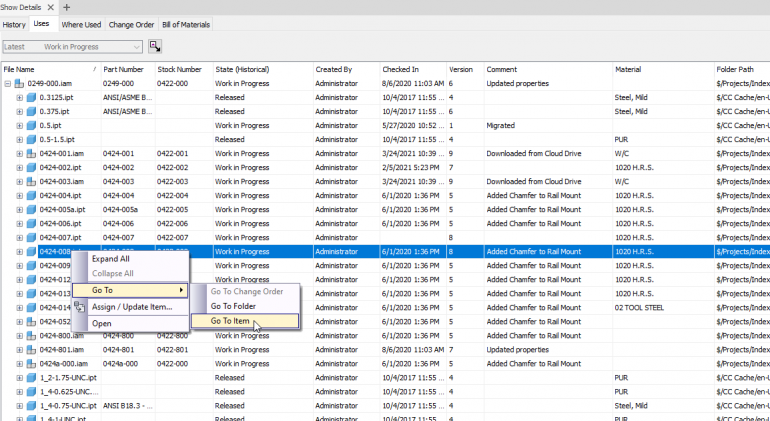Click the part icon of 0424-006.ipt

point(31,224)
